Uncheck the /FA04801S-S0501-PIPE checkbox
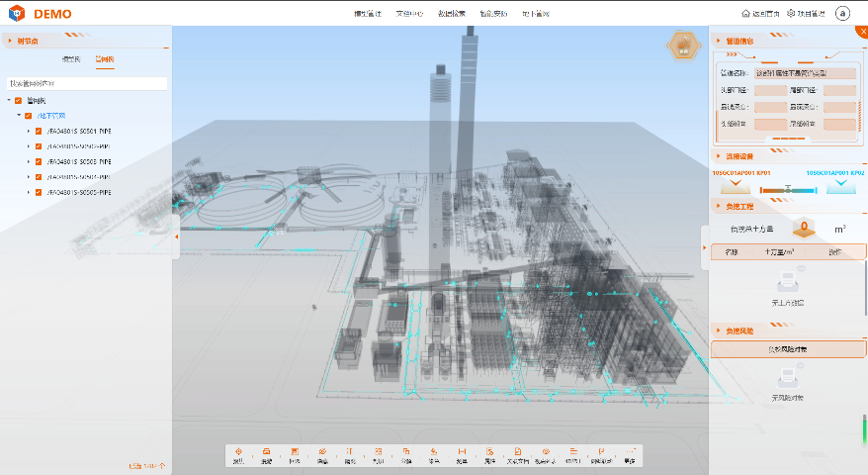This screenshot has height=475, width=868. point(39,131)
